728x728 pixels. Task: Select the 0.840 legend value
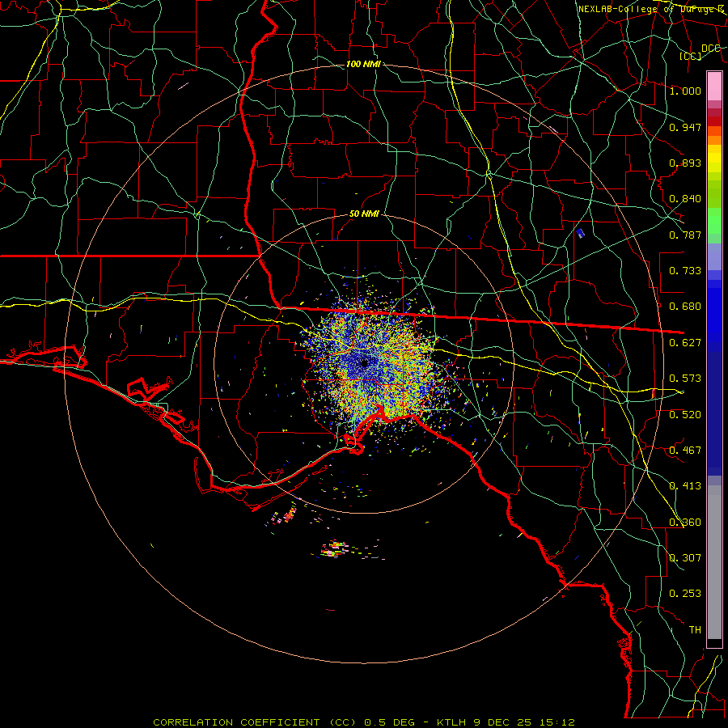pyautogui.click(x=685, y=199)
